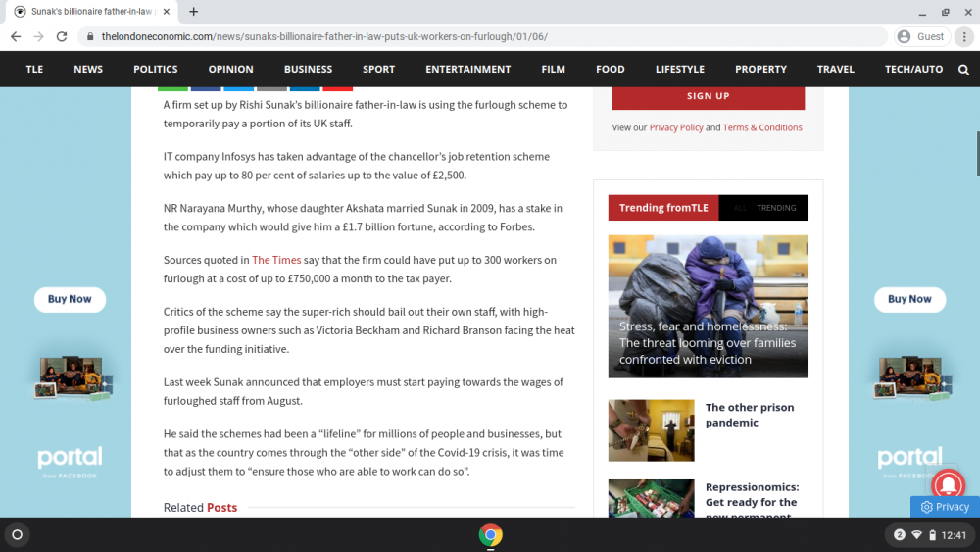The width and height of the screenshot is (980, 552).
Task: Click the 'Related Posts' heading
Action: click(200, 508)
